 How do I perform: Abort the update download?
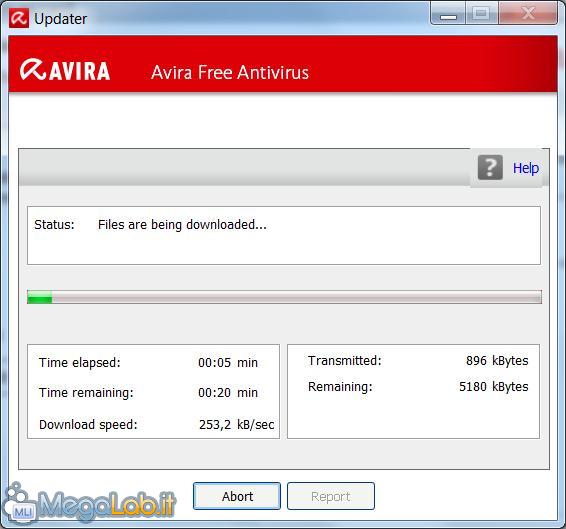tap(237, 496)
